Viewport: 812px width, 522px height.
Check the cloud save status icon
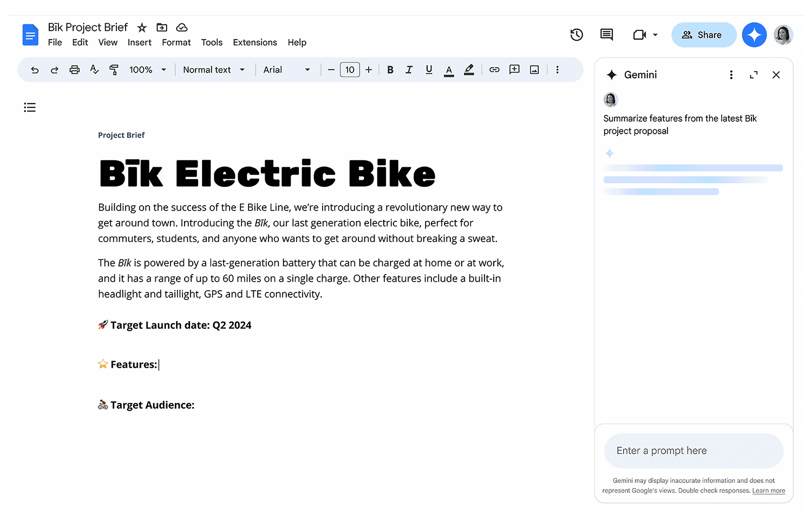click(x=182, y=28)
